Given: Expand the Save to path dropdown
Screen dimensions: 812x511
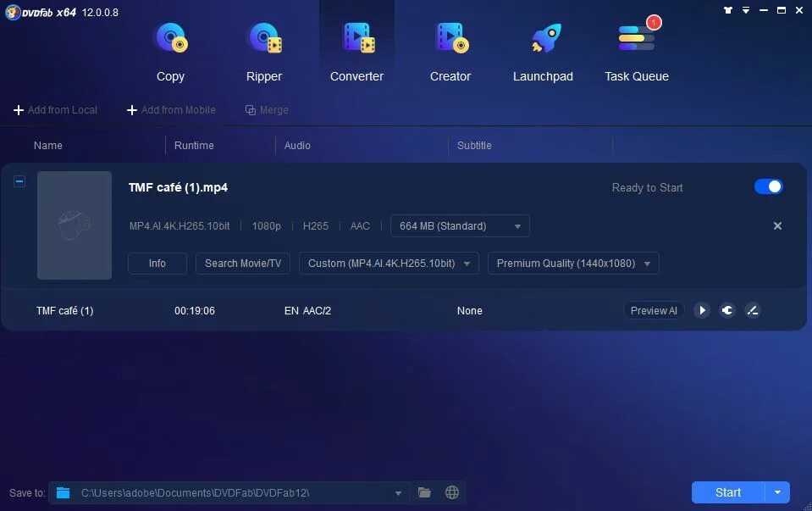Looking at the screenshot, I should [398, 493].
